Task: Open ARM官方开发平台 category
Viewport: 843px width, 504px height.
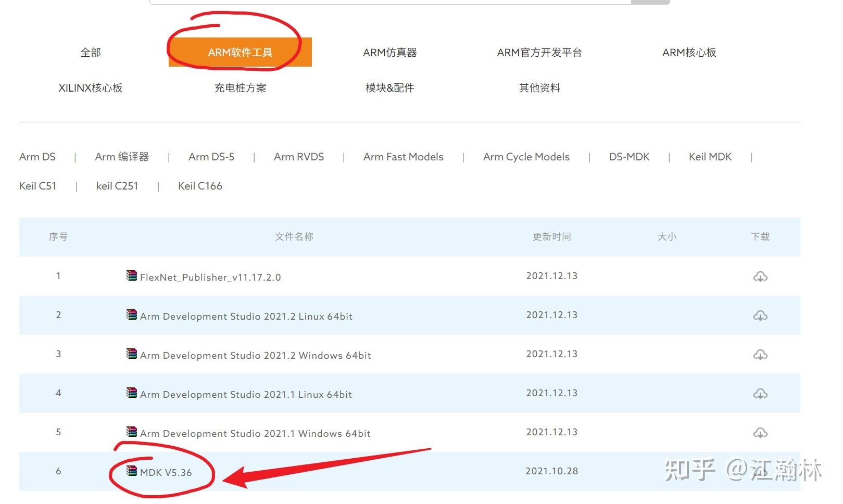Action: pyautogui.click(x=539, y=53)
